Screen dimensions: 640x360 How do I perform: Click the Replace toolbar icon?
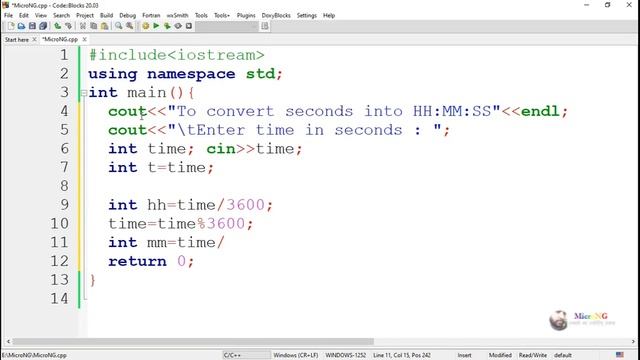[130, 26]
